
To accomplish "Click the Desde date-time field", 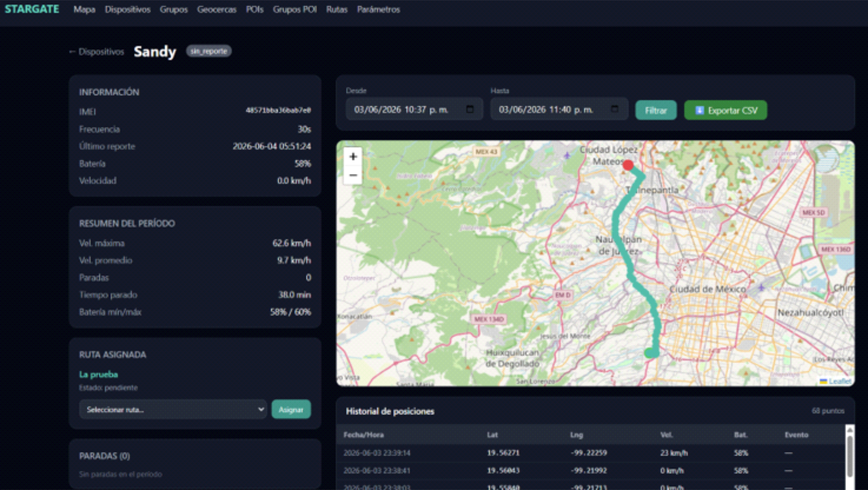I will pos(414,109).
